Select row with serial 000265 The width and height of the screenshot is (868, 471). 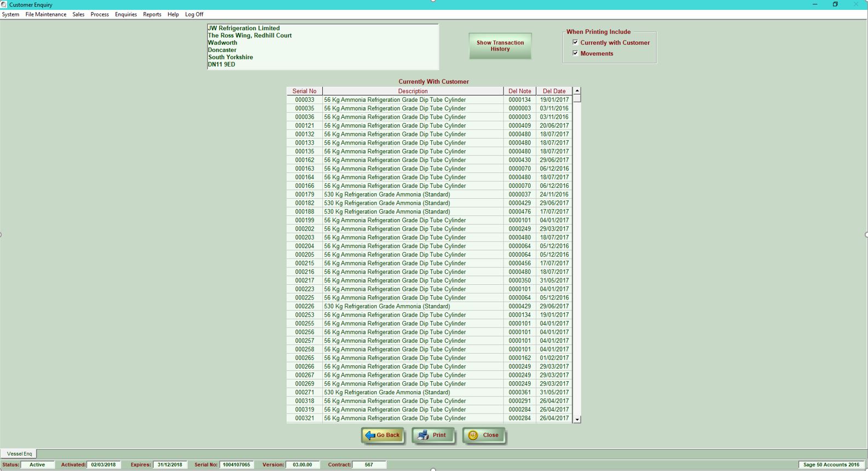(x=429, y=358)
